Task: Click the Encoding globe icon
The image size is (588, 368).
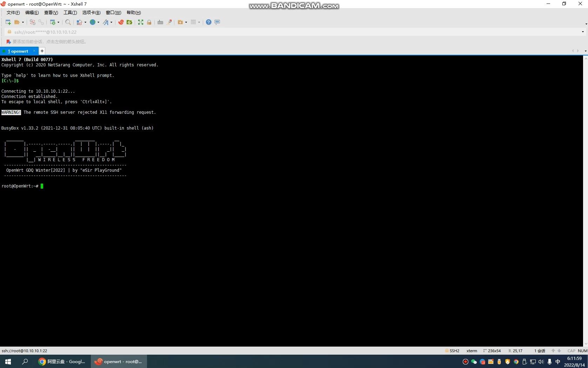Action: click(x=93, y=22)
